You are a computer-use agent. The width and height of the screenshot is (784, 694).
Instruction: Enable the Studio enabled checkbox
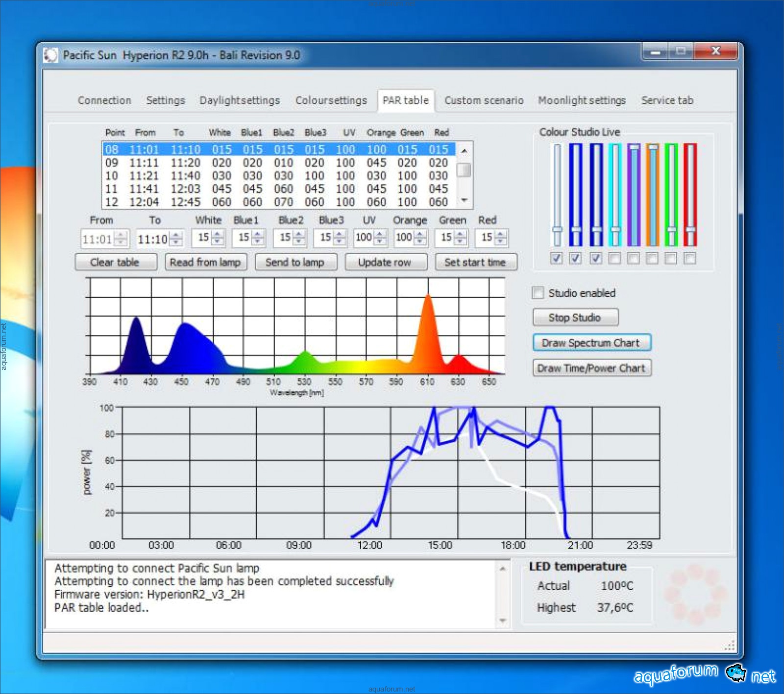click(x=538, y=293)
